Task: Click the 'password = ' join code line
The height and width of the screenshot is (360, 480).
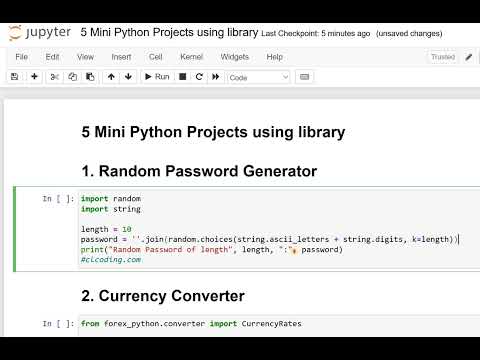Action: tap(269, 239)
